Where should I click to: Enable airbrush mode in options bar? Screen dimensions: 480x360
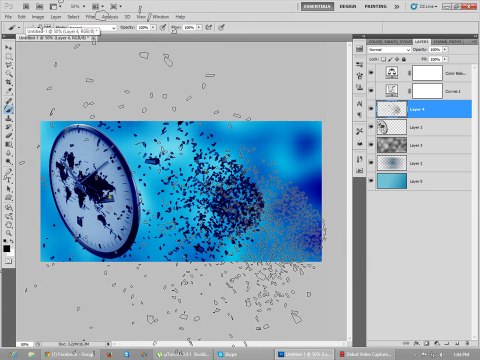click(209, 27)
